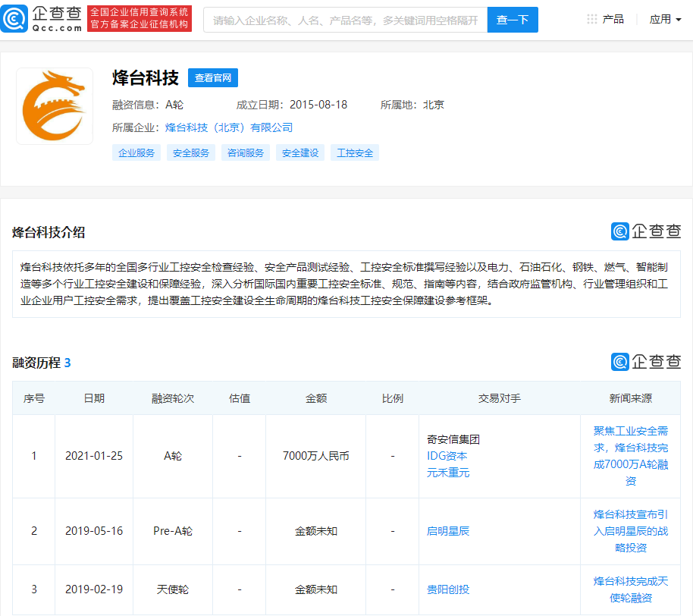Open investor link IDG资本
693x616 pixels.
[x=447, y=456]
